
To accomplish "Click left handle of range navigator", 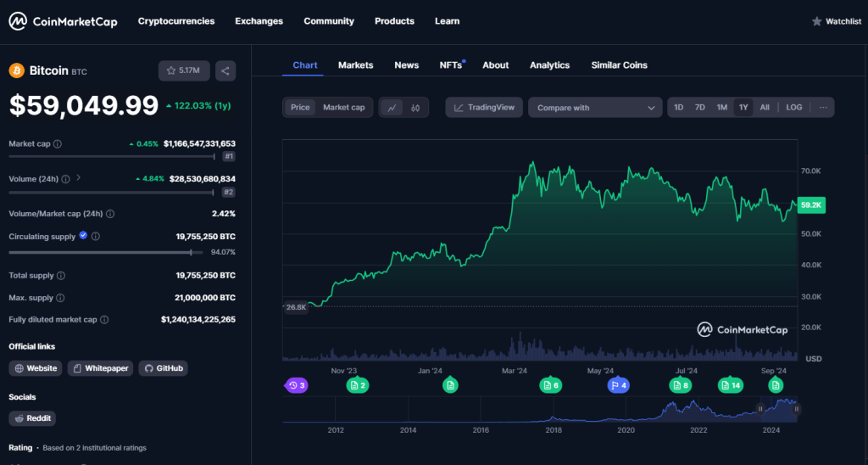I will (760, 409).
